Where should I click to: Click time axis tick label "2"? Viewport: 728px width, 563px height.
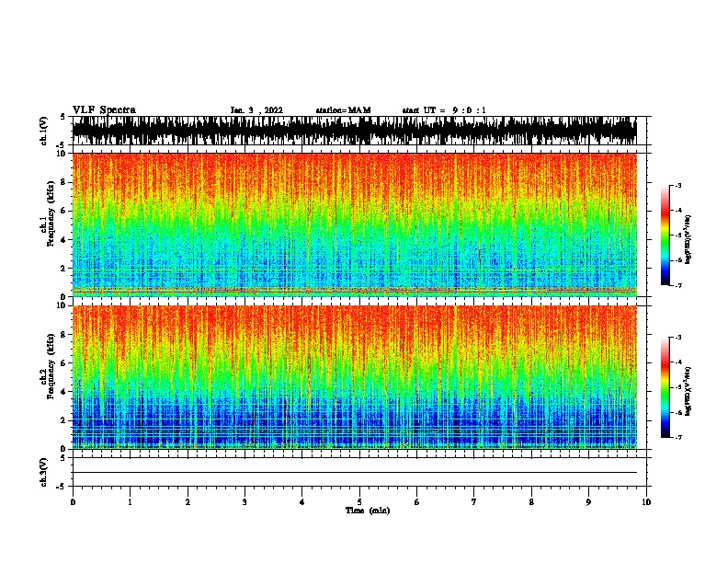pos(188,502)
